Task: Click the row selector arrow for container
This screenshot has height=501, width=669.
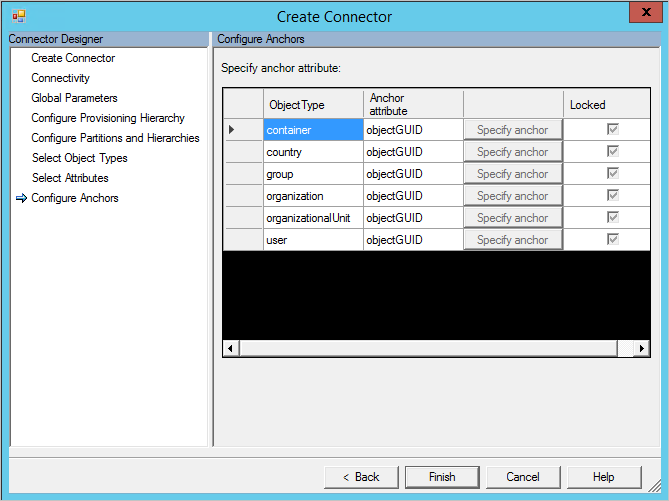Action: pos(231,129)
